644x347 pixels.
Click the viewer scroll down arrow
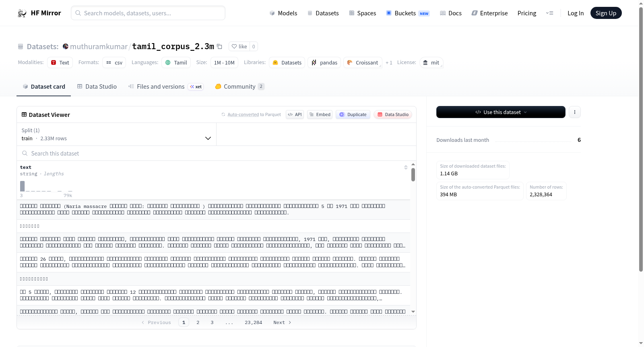pyautogui.click(x=413, y=312)
